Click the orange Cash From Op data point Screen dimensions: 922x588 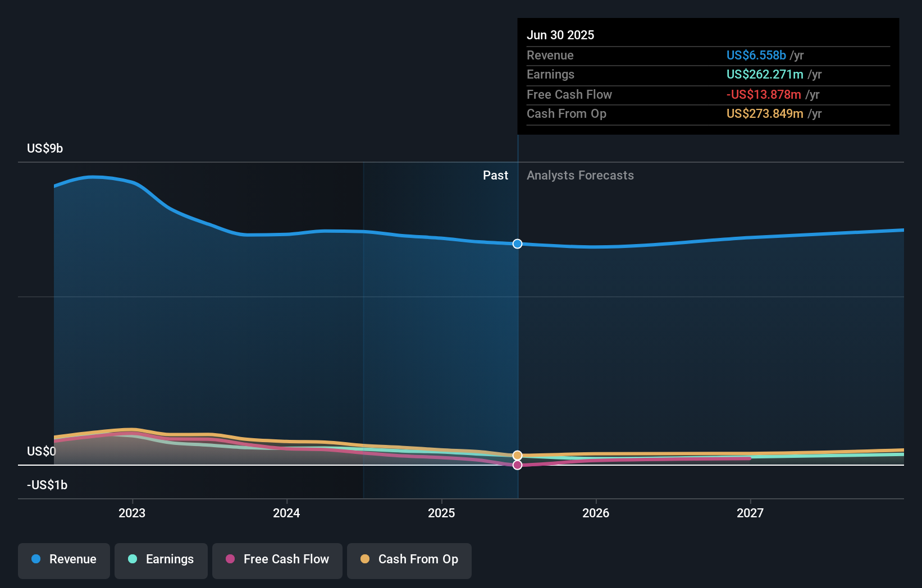[517, 455]
